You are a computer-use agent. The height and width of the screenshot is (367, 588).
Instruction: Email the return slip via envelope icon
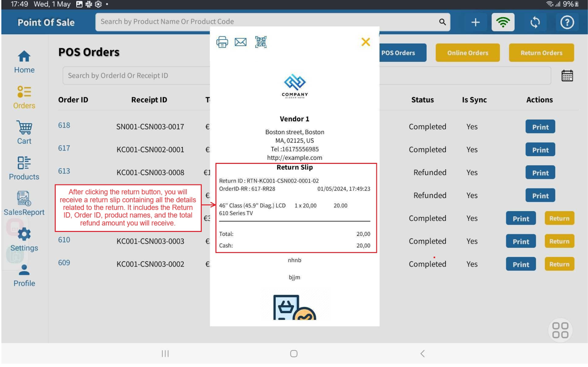pos(241,42)
